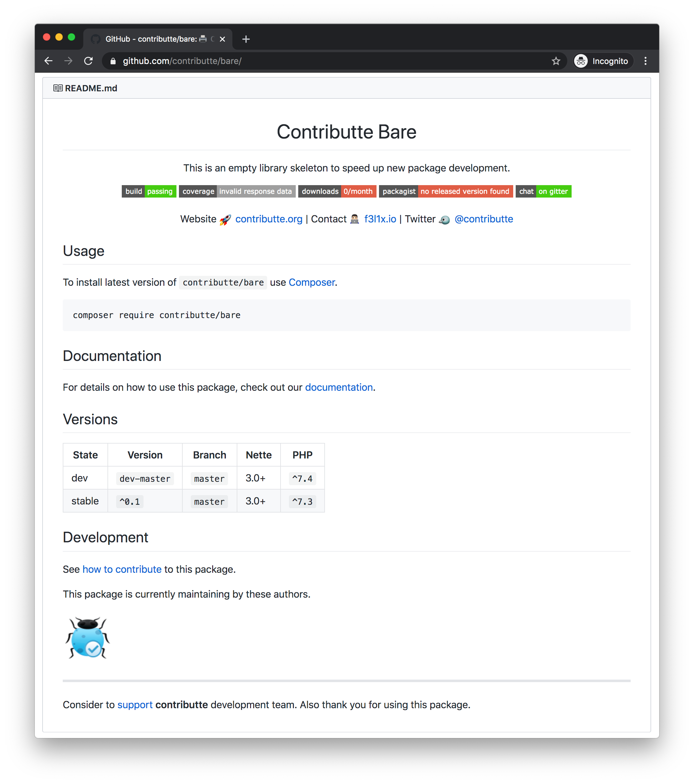Click the Usage section heading
This screenshot has width=694, height=784.
tap(84, 251)
